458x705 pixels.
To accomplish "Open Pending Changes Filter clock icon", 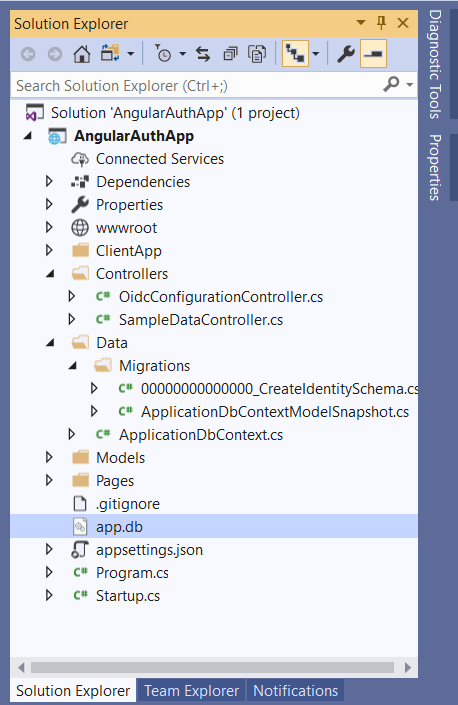I will 163,54.
